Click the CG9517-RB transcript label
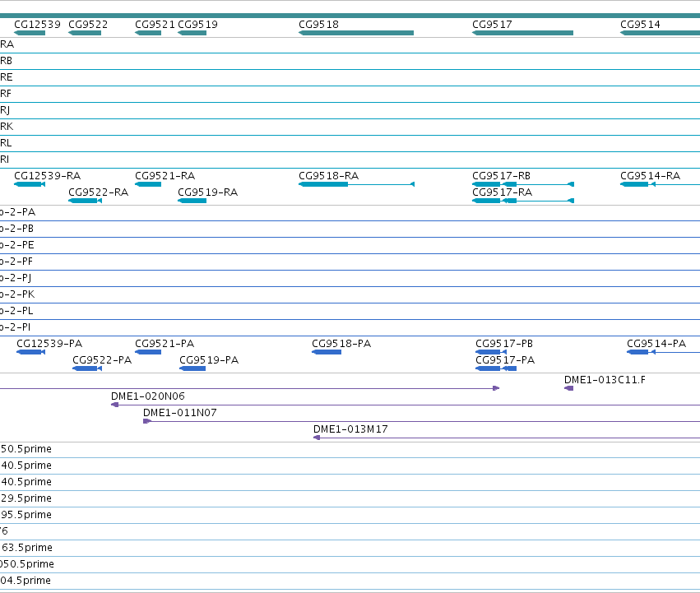The image size is (700, 593). pyautogui.click(x=501, y=176)
